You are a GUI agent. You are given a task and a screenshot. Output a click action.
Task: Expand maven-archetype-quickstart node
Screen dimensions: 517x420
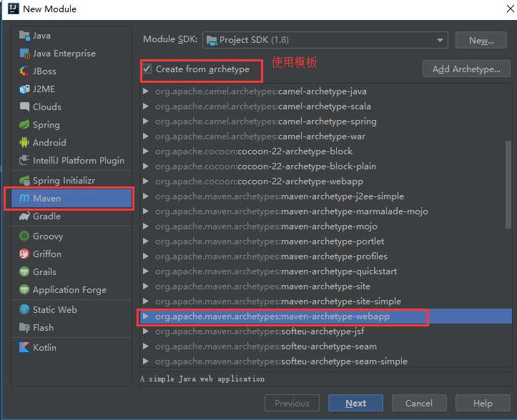[x=145, y=271]
